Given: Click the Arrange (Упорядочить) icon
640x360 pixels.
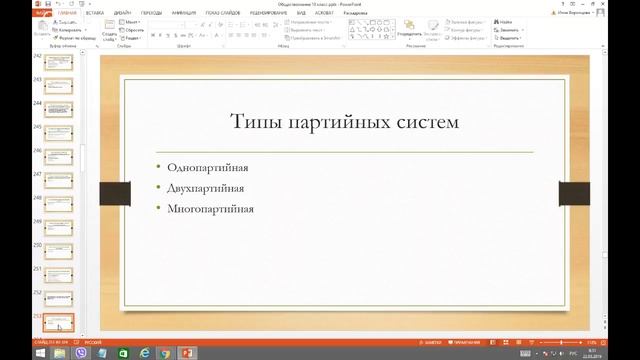Looking at the screenshot, I should [409, 25].
